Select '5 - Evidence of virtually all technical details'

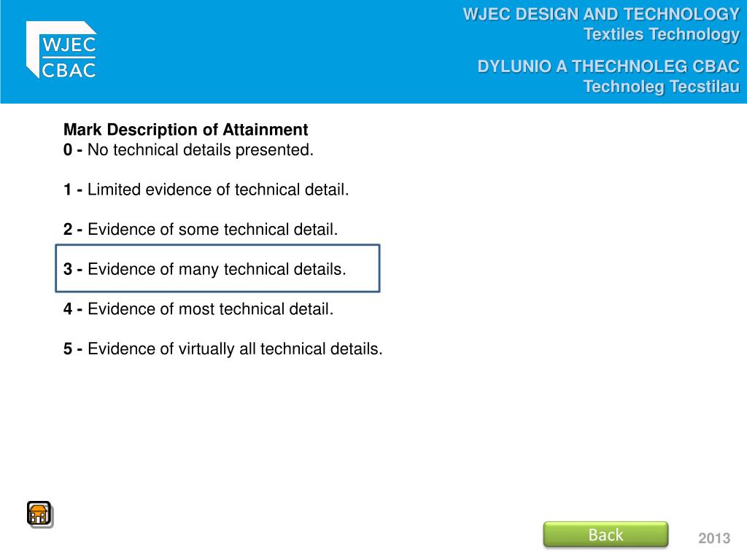click(223, 349)
